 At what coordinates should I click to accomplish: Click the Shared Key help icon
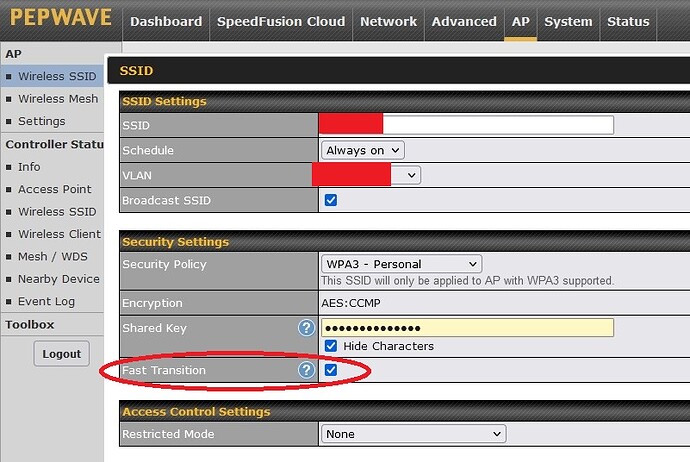tap(306, 328)
